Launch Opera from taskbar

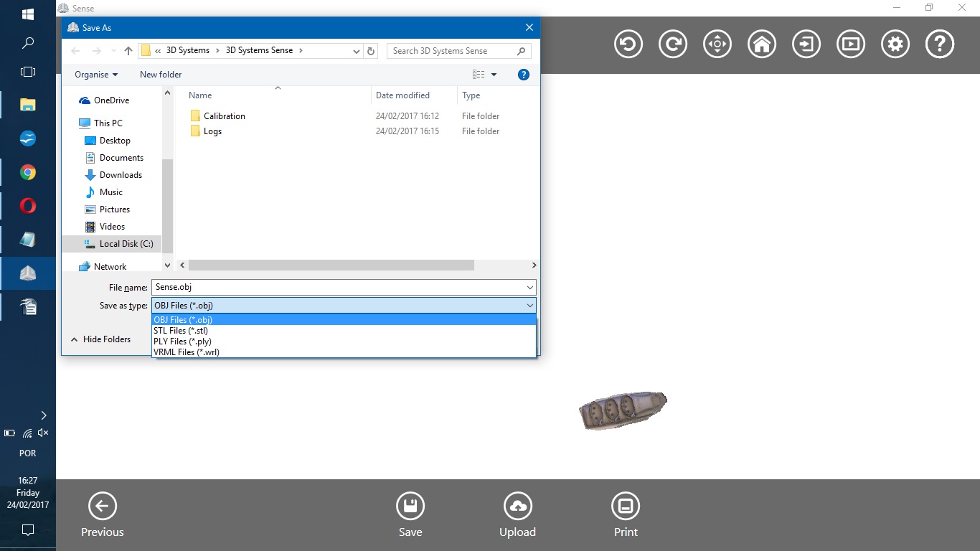(28, 206)
